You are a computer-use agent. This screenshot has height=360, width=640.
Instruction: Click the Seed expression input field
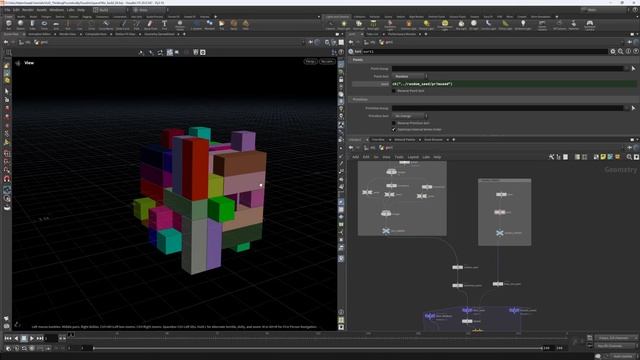click(x=514, y=84)
